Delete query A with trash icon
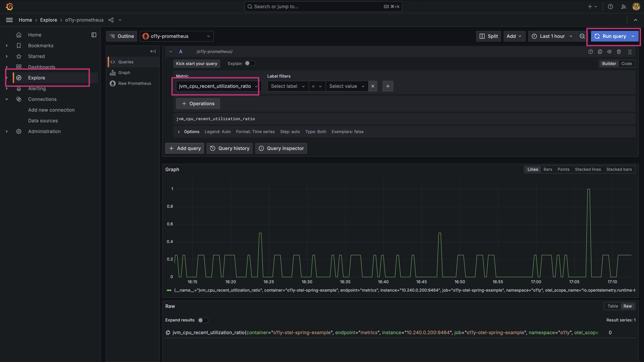The height and width of the screenshot is (362, 644). click(x=619, y=52)
